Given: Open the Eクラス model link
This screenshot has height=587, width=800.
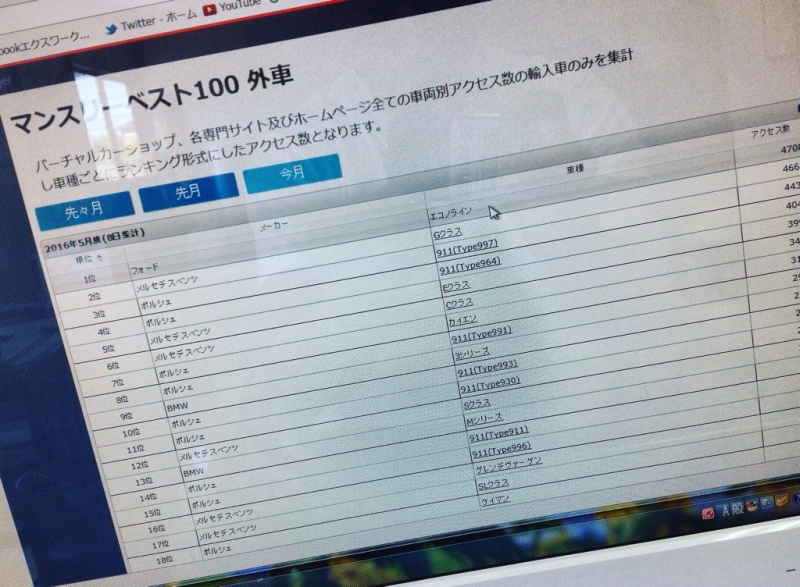Looking at the screenshot, I should point(456,287).
